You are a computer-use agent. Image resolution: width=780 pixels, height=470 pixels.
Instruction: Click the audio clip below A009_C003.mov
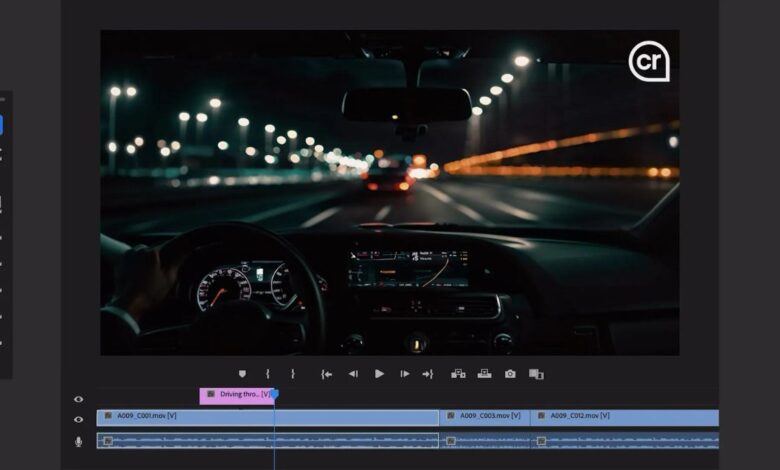(x=485, y=441)
